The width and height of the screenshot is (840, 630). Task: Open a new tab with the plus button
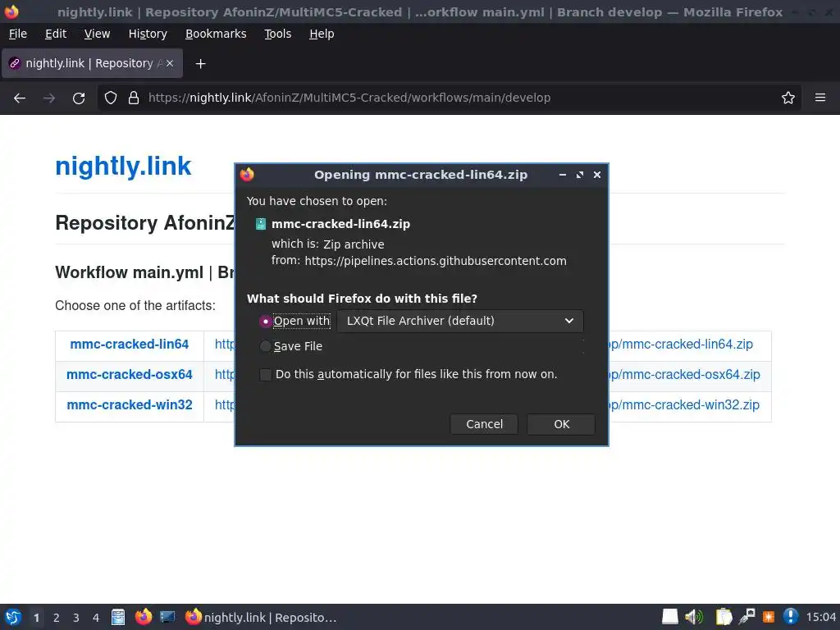200,64
